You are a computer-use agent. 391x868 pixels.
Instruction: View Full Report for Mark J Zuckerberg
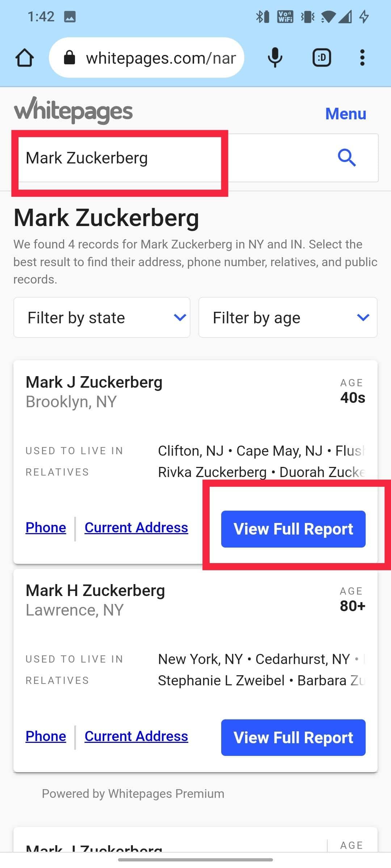[x=293, y=529]
